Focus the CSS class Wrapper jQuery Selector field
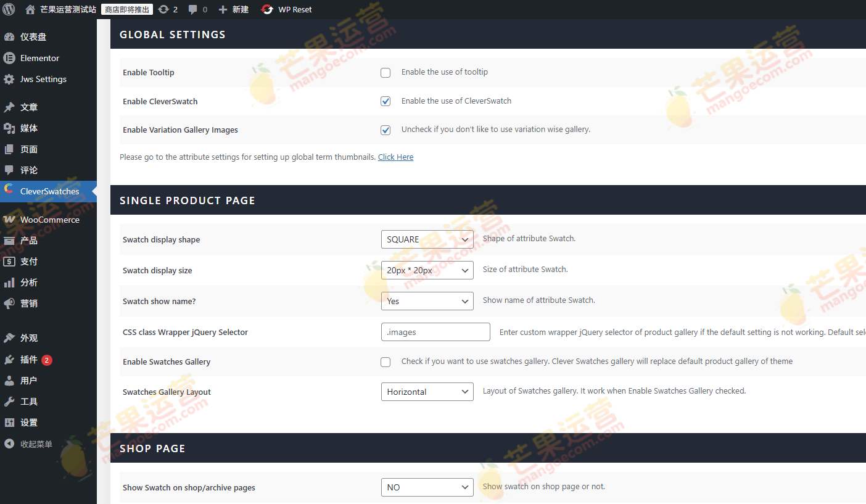The image size is (866, 504). (435, 332)
